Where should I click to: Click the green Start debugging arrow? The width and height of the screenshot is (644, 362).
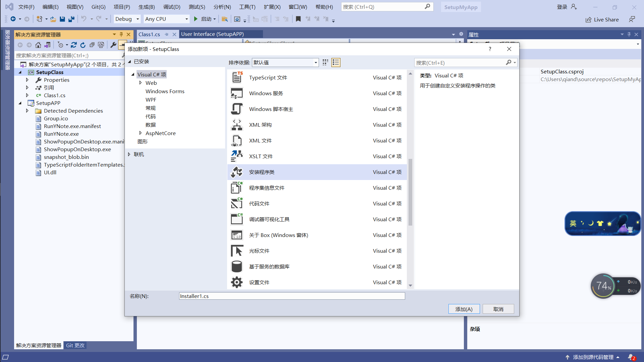coord(196,19)
